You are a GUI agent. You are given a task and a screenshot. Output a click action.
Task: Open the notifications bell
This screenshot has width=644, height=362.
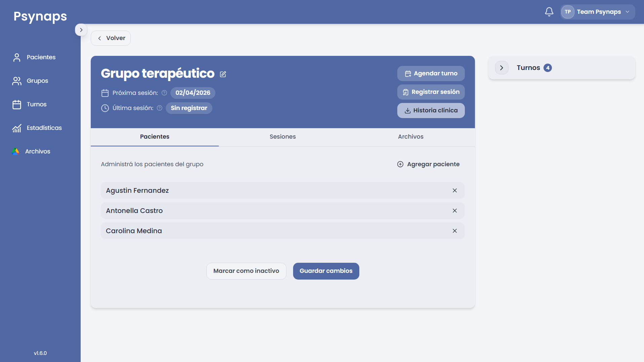(549, 12)
